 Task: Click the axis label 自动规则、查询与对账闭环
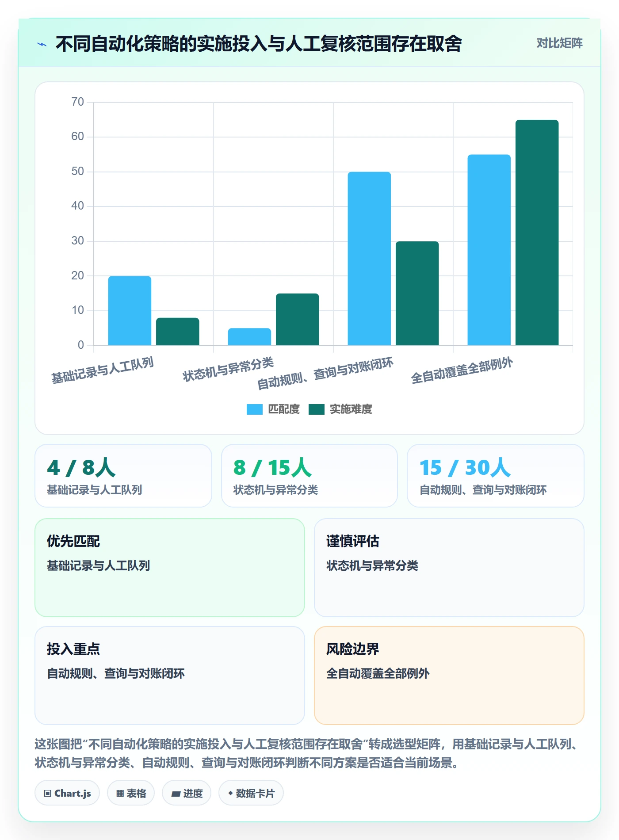[x=325, y=374]
